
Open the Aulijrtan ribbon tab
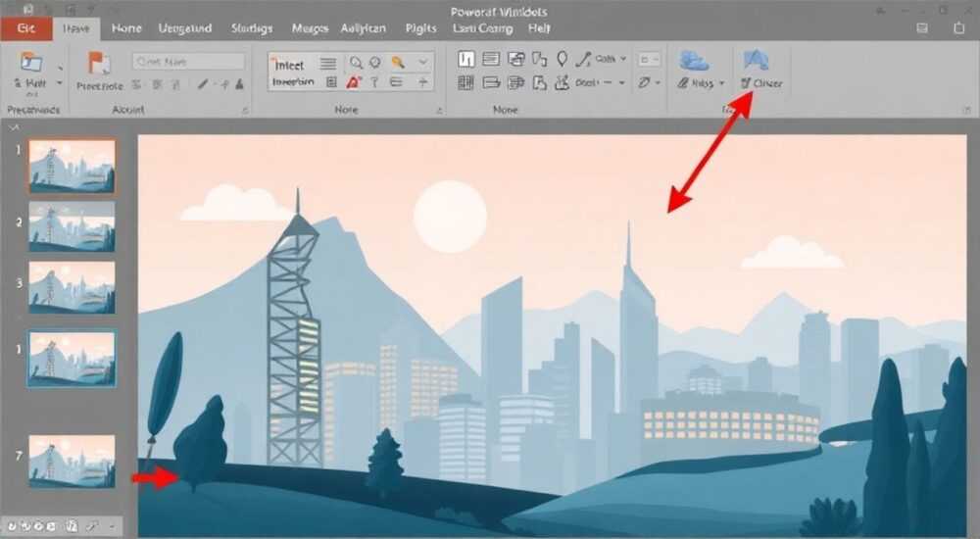(x=364, y=28)
